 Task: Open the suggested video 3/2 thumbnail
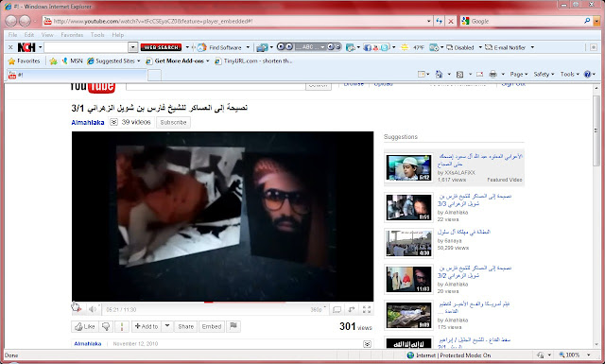(x=409, y=279)
